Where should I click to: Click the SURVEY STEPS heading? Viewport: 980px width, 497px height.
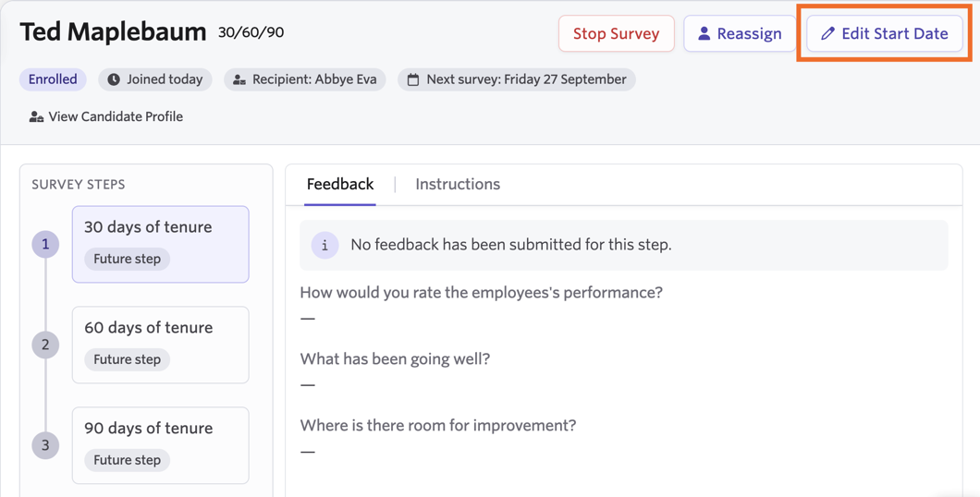(79, 184)
